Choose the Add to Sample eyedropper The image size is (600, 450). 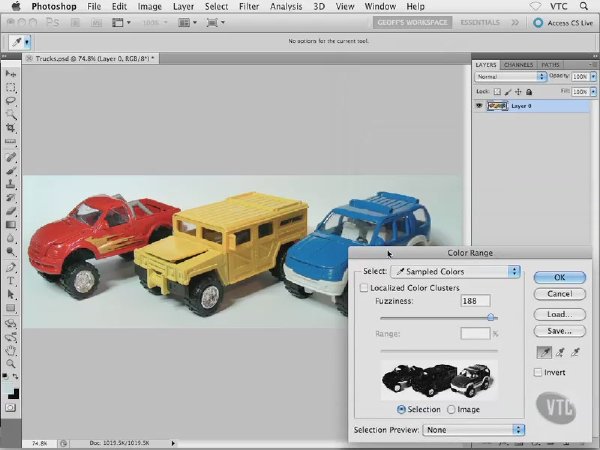560,352
